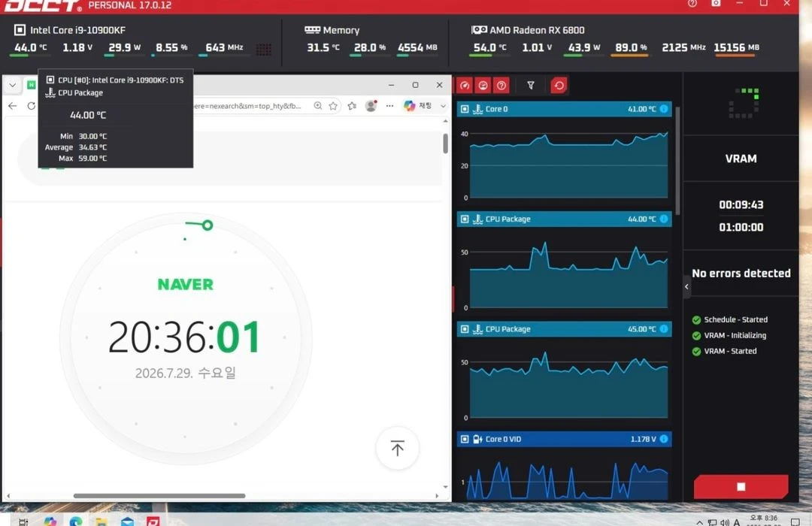Click the thermometer icon on Core 0 graph header

tap(478, 109)
